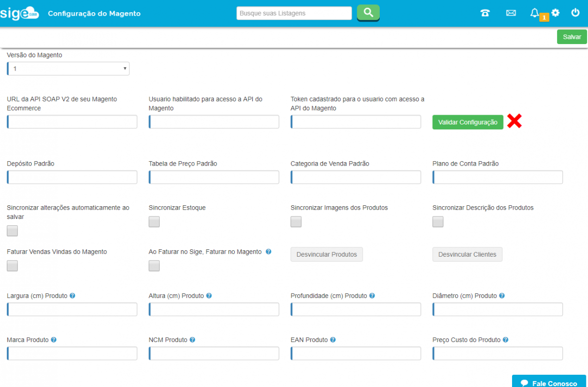This screenshot has height=387, width=588.
Task: Click the Configuração do Magento page title
Action: (94, 13)
